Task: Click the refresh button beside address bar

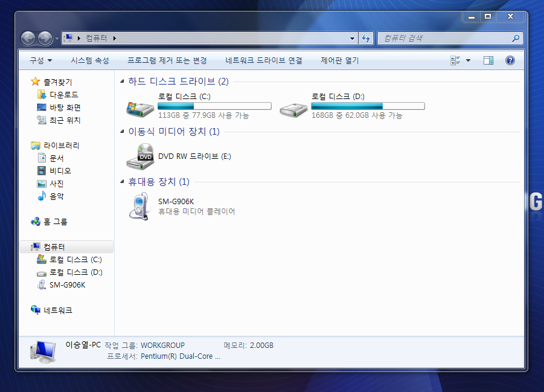Action: coord(365,38)
